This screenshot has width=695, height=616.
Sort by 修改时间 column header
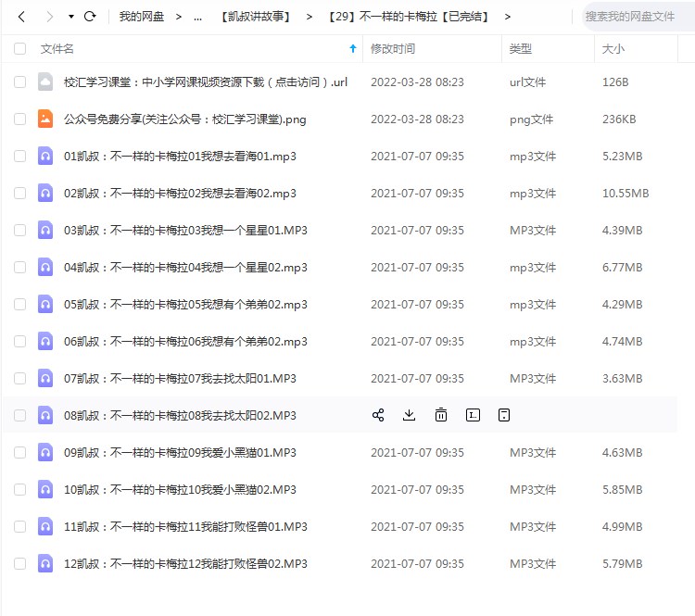pyautogui.click(x=393, y=49)
